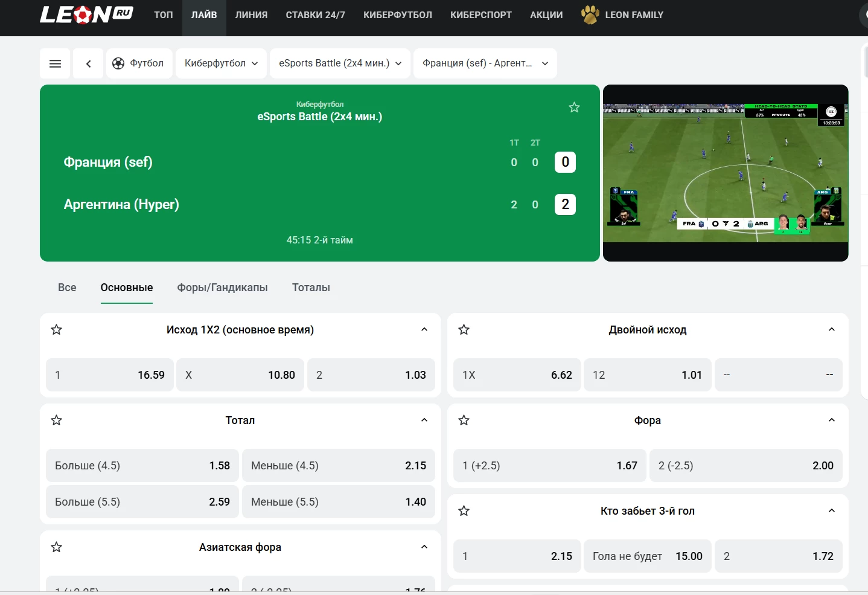Click the Футбол sport filter button

[139, 63]
